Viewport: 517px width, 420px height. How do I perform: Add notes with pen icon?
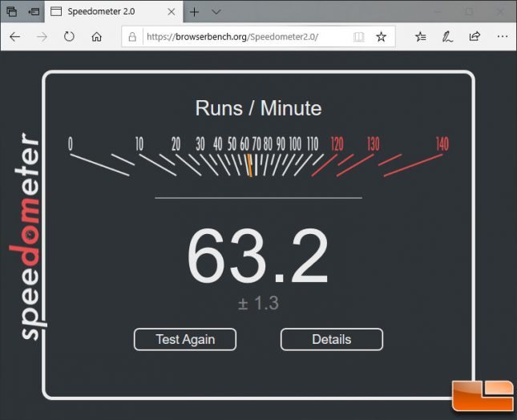[x=447, y=37]
